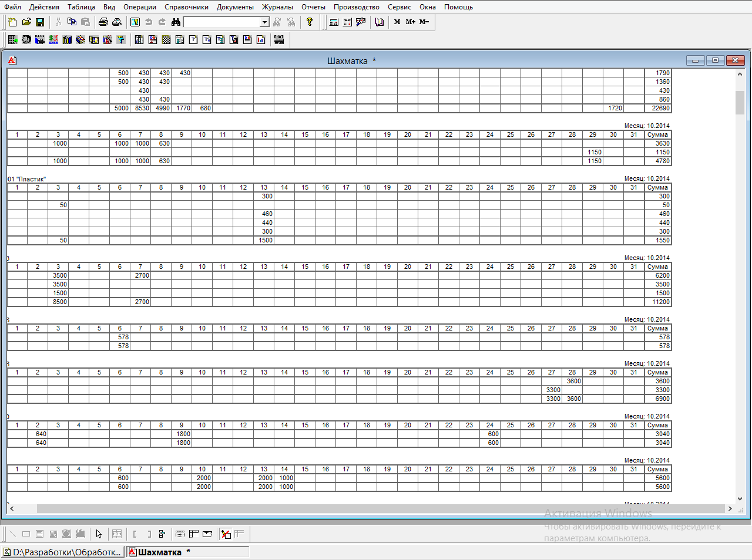This screenshot has width=752, height=560.
Task: Start a search with the binoculars icon
Action: [176, 22]
